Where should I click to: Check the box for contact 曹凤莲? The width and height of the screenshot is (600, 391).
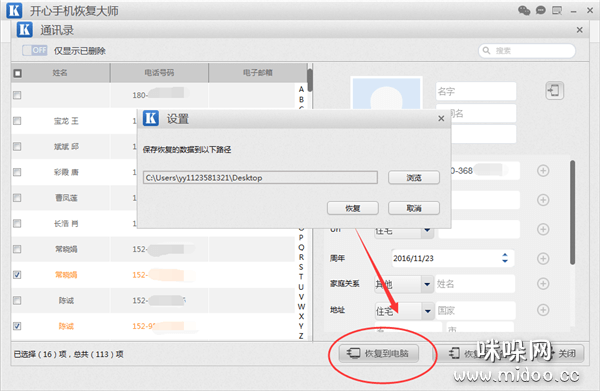coord(17,198)
